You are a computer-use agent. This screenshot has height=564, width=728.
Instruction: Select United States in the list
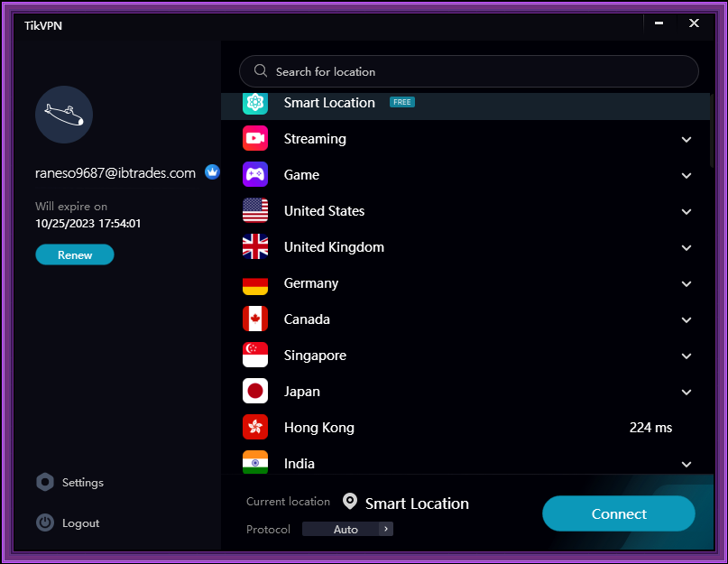coord(324,211)
